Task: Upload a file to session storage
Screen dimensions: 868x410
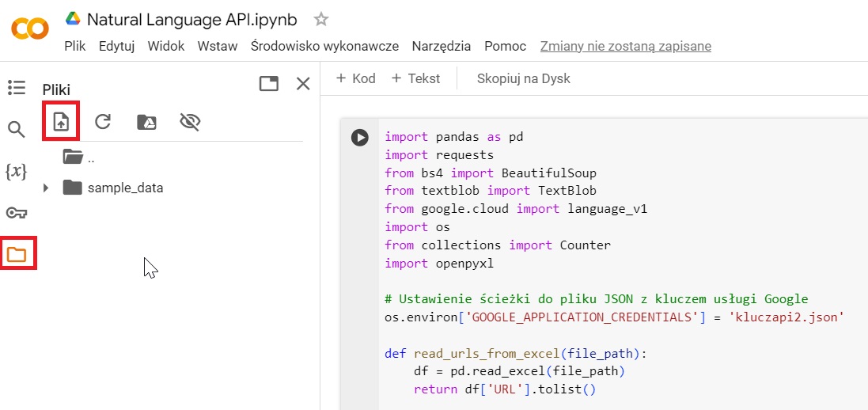Action: tap(61, 121)
